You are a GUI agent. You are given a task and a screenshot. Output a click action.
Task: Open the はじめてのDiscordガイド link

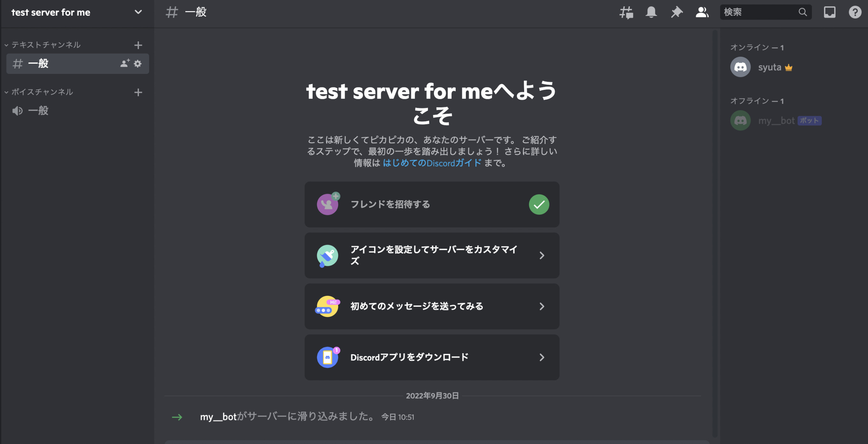[431, 163]
